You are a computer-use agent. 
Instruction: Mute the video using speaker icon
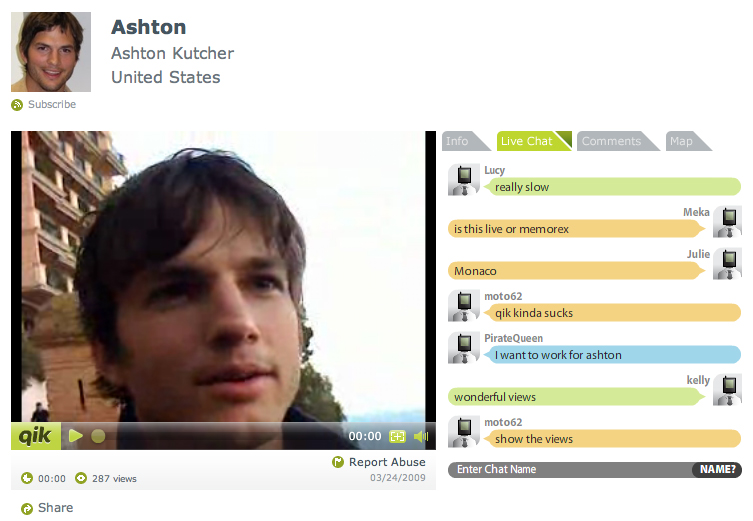(421, 436)
